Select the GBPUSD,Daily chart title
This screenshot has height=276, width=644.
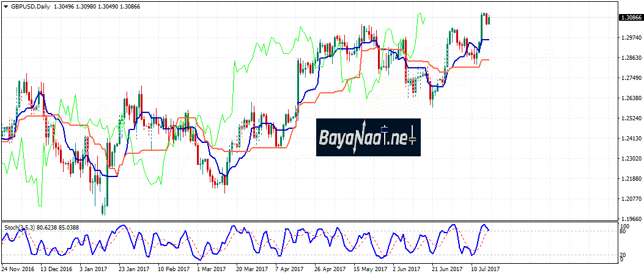(31, 6)
